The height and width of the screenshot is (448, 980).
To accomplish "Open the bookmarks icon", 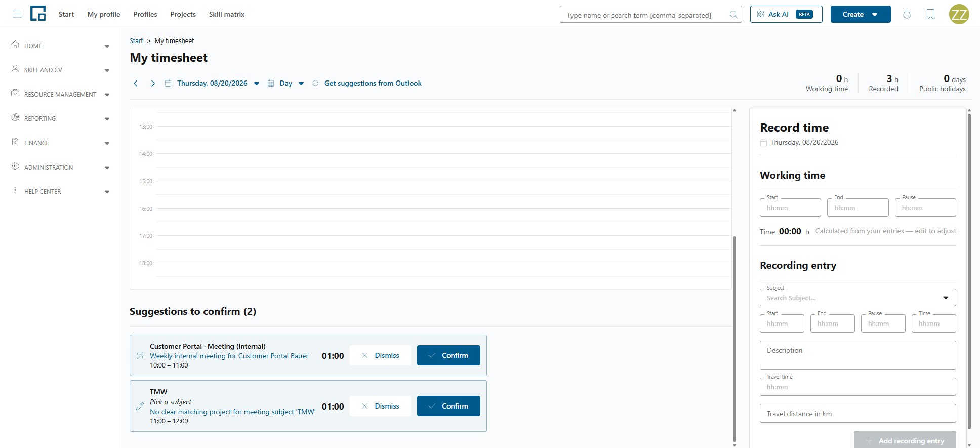I will pyautogui.click(x=930, y=14).
